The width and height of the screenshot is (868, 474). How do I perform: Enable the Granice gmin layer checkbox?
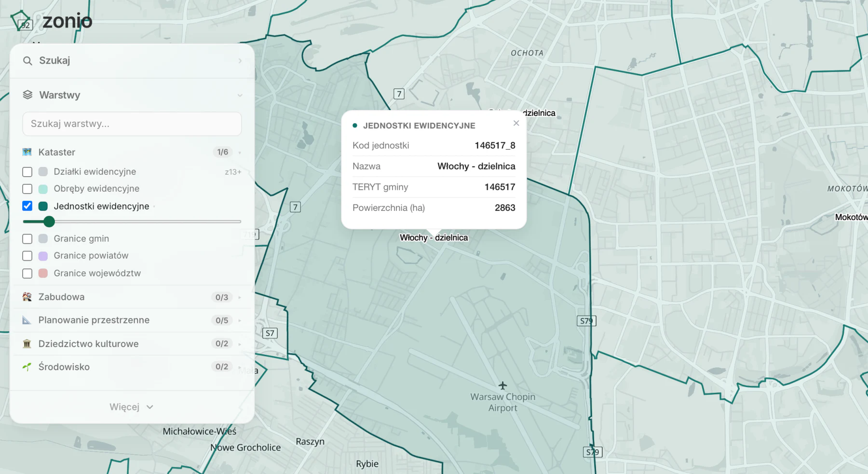(27, 238)
